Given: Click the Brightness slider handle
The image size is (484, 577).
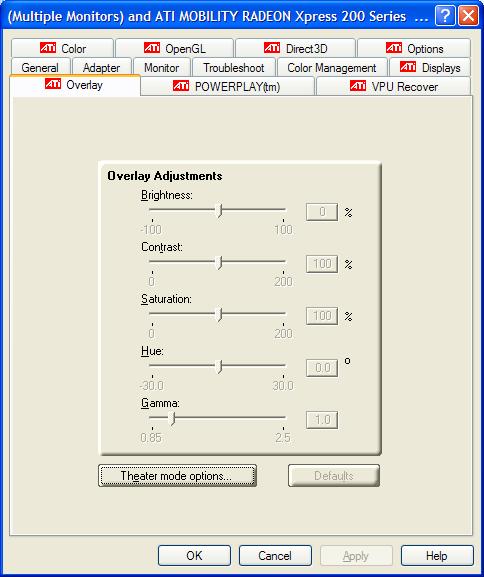Looking at the screenshot, I should [x=219, y=210].
